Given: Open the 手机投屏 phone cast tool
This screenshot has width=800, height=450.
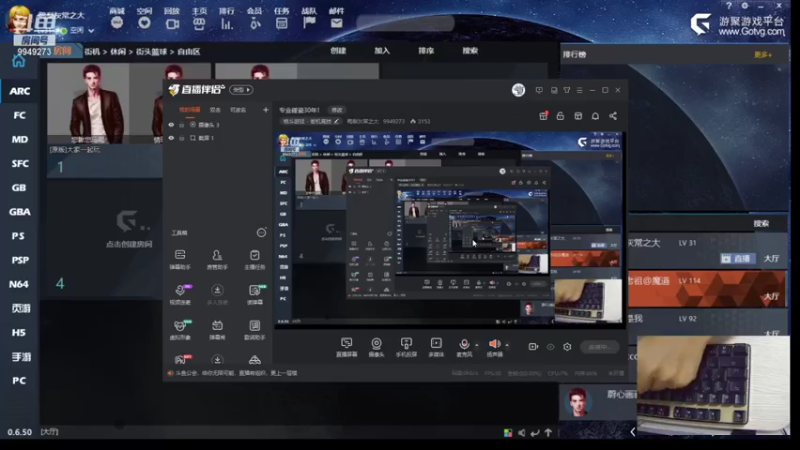Looking at the screenshot, I should (x=406, y=347).
